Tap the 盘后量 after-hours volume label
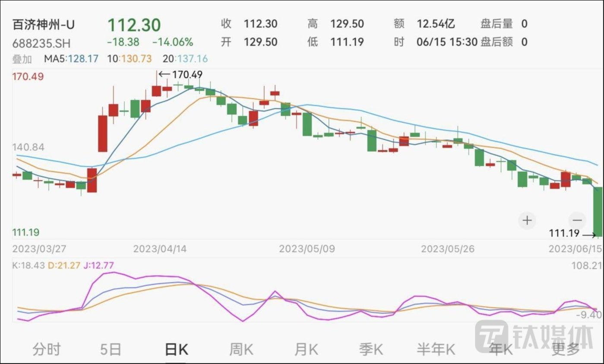Viewport: 604px width, 364px height. (496, 24)
